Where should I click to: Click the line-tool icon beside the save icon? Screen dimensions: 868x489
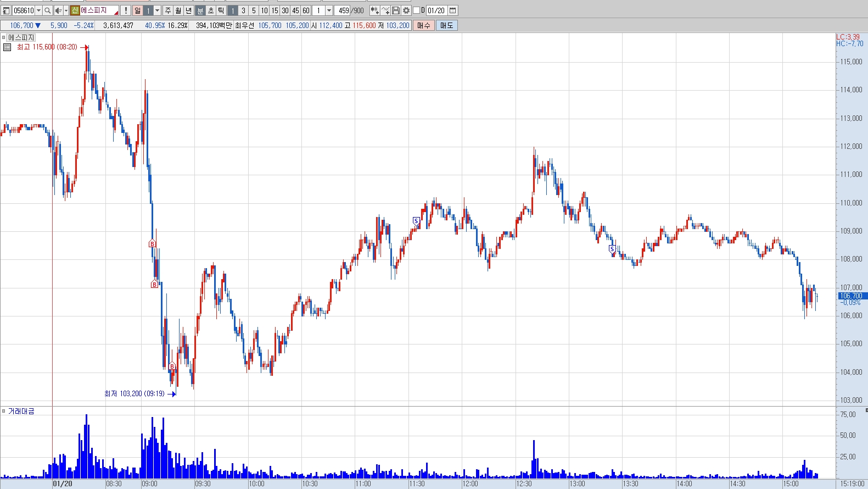tap(385, 10)
